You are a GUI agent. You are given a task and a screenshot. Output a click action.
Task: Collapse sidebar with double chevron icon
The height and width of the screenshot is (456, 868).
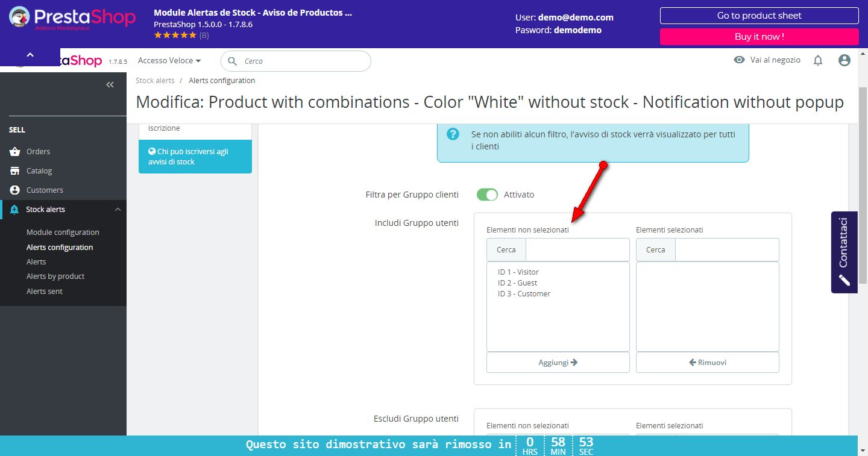(x=110, y=85)
